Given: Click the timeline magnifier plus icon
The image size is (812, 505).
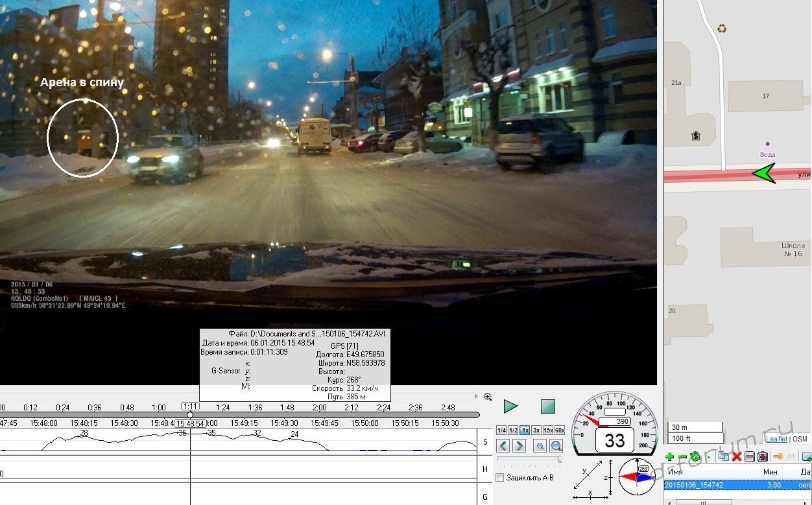Looking at the screenshot, I should [488, 397].
